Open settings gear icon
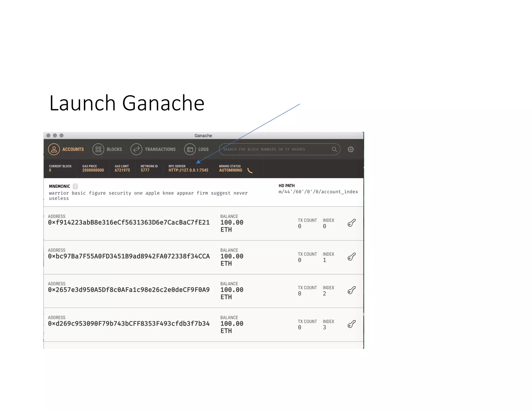The image size is (532, 411). (x=351, y=149)
